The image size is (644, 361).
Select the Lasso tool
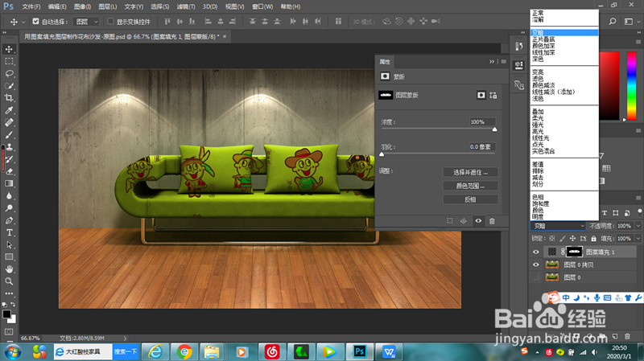[9, 74]
